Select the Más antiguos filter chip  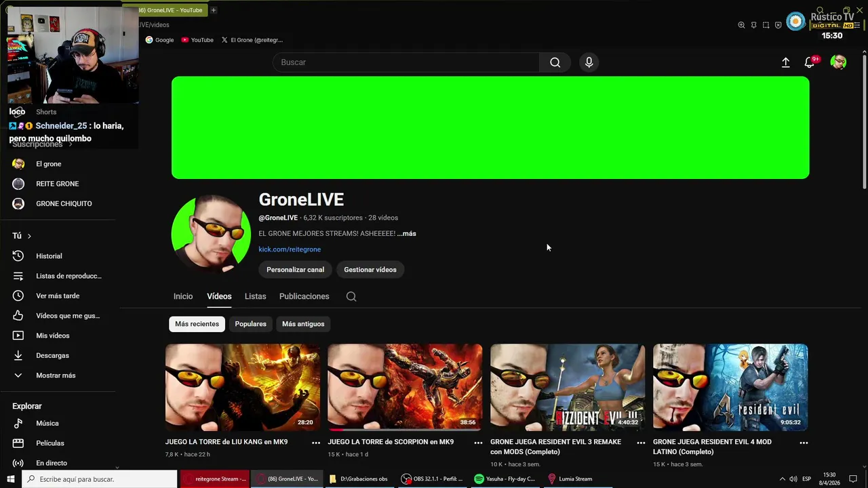click(303, 324)
